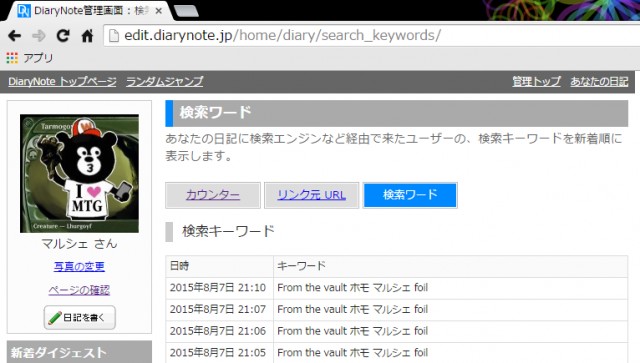Open DiaryNote トップページ link
640x363 pixels.
62,82
